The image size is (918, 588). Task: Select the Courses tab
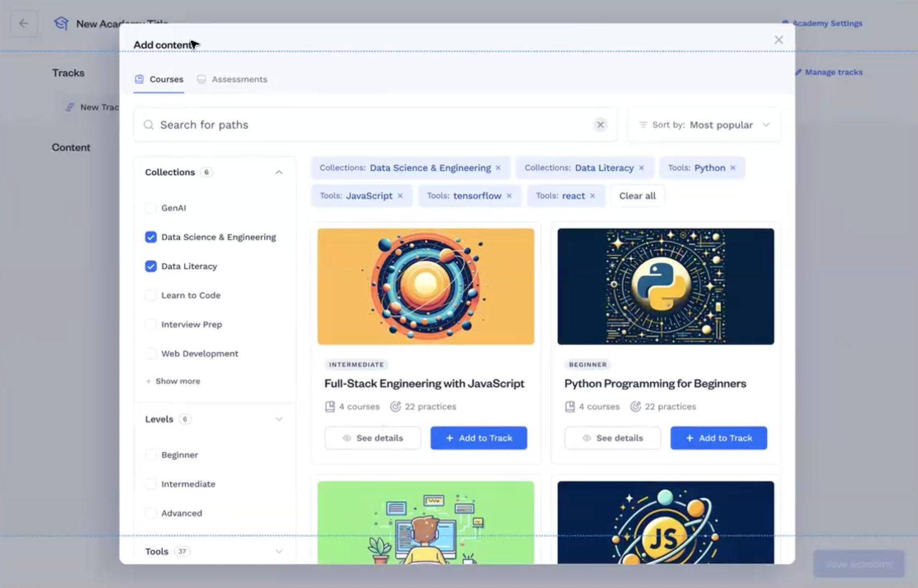166,79
